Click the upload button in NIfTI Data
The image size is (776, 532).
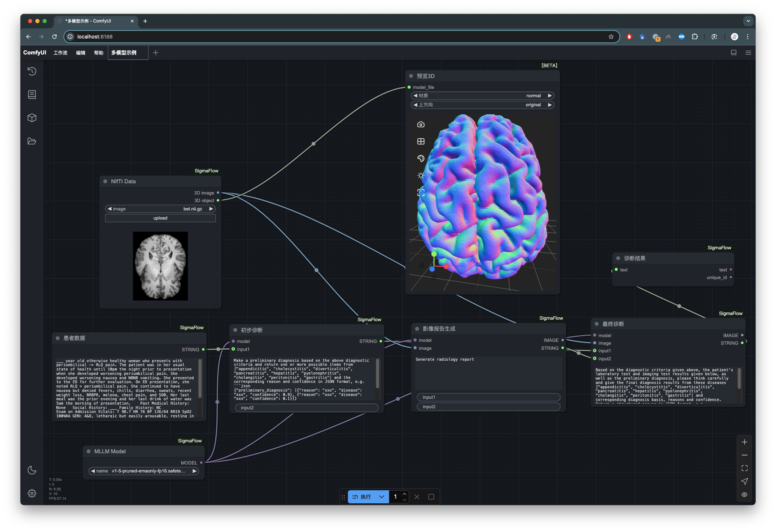coord(160,218)
